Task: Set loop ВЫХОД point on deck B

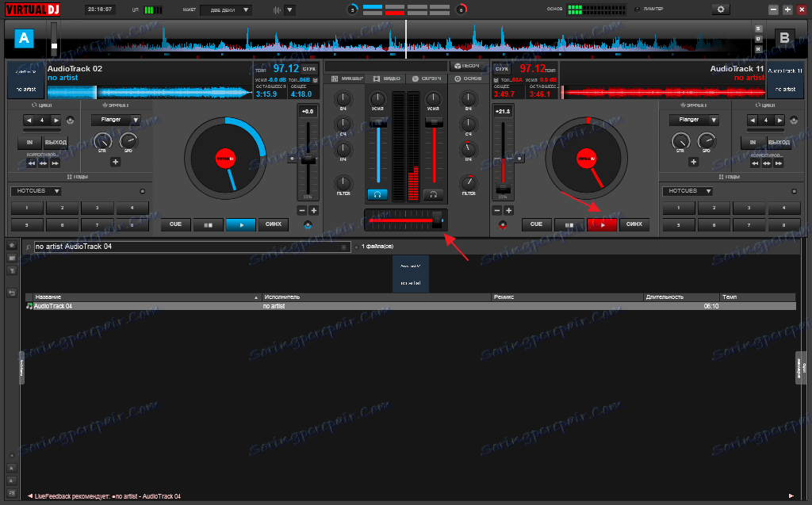Action: [x=779, y=143]
